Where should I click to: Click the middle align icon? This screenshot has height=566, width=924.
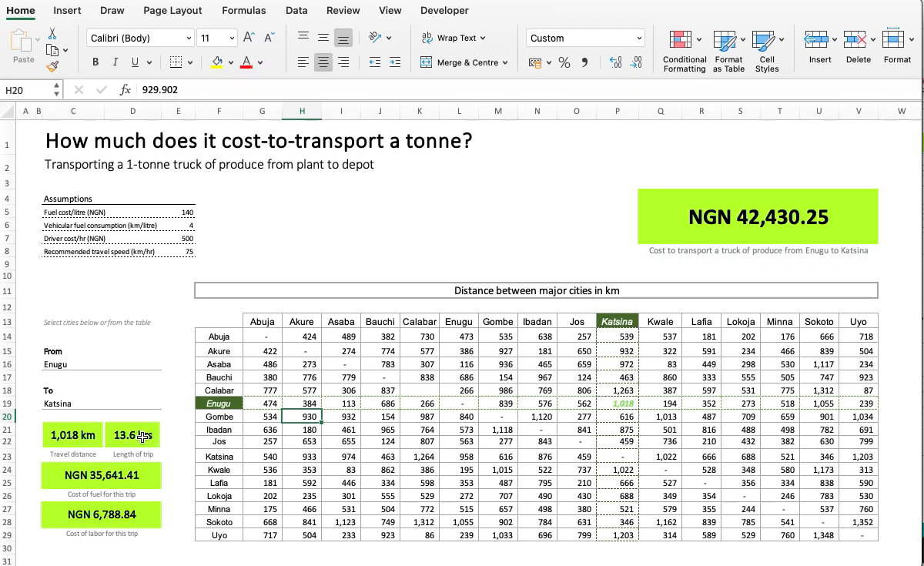[x=323, y=38]
